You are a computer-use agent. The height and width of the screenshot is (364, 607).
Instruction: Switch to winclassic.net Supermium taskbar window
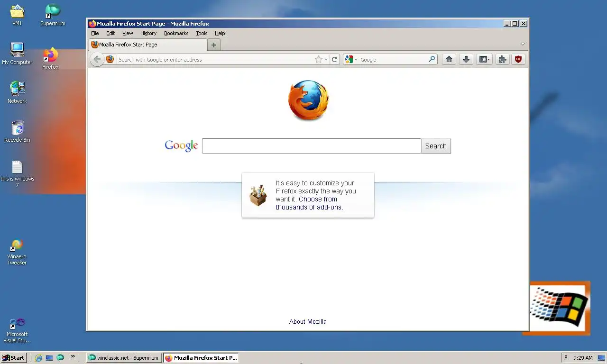(124, 358)
